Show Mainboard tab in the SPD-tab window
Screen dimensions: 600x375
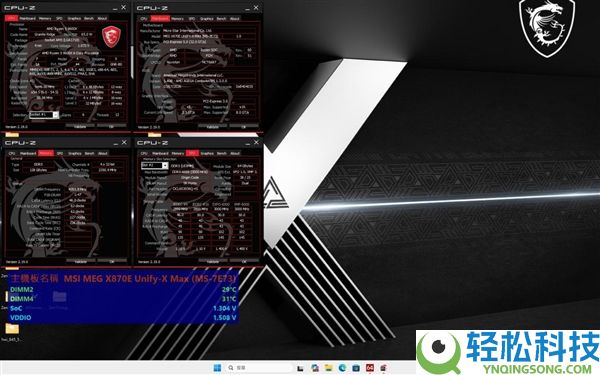tap(160, 153)
